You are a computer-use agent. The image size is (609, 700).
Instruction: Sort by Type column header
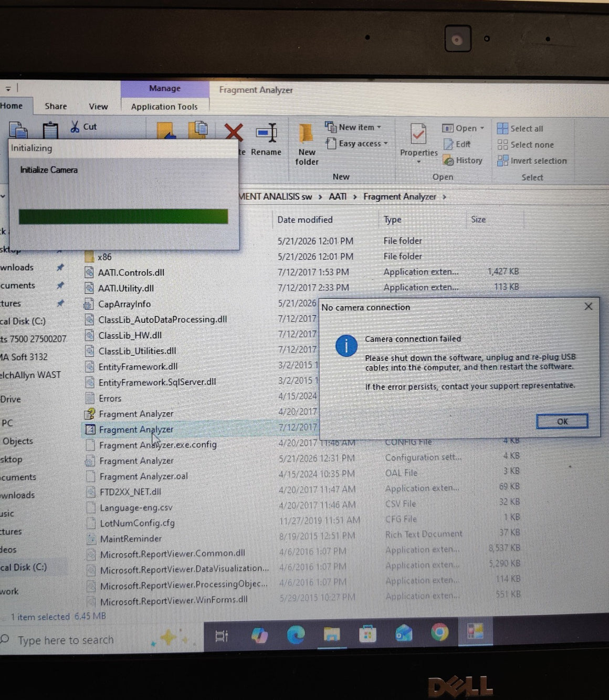click(x=392, y=220)
